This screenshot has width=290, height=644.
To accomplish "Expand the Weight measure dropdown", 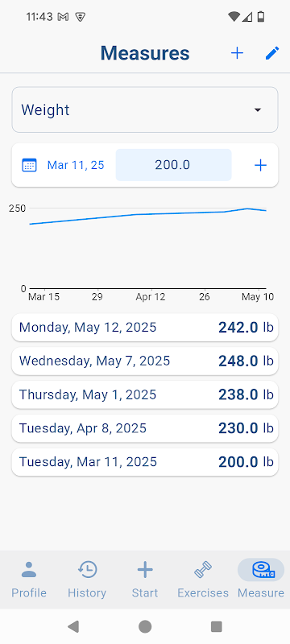I will (145, 109).
